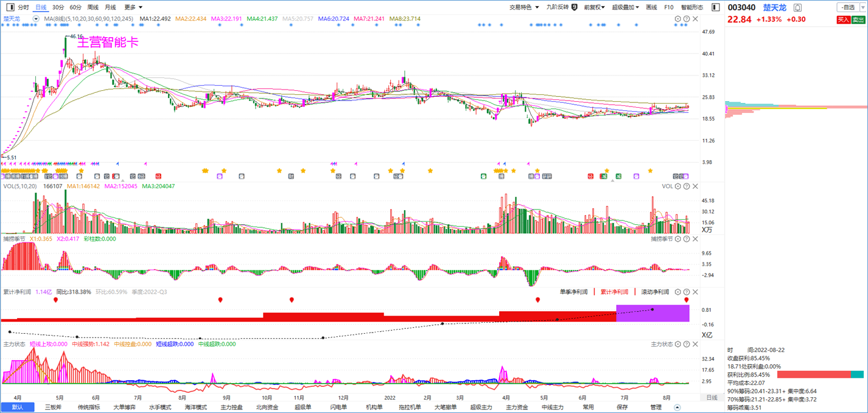Image resolution: width=868 pixels, height=413 pixels.
Task: Open settings icon of 主力状态 panel
Action: pyautogui.click(x=678, y=344)
